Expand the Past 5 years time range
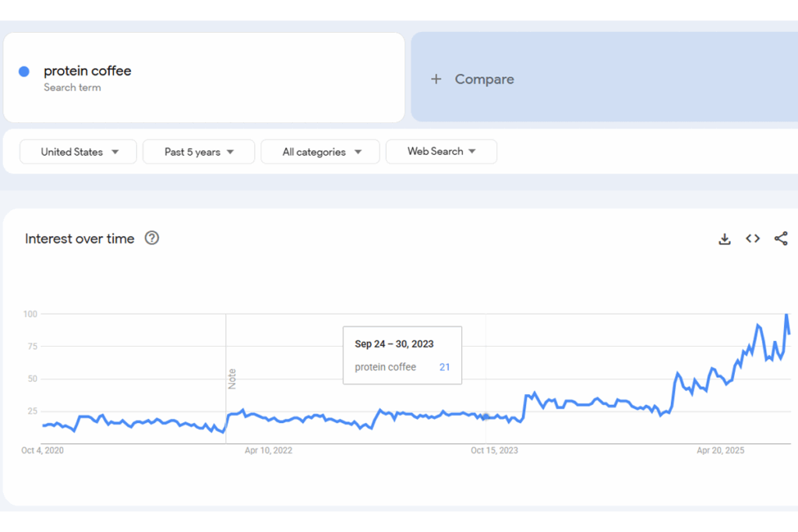 tap(199, 152)
